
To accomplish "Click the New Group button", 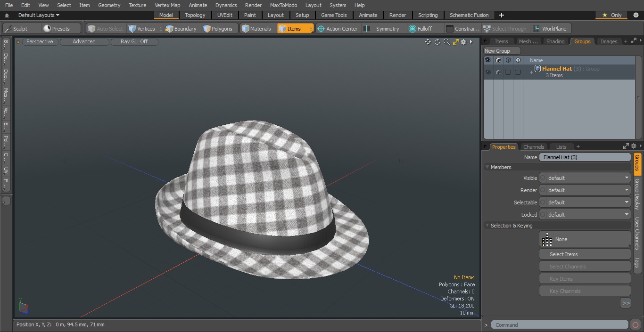I will (502, 51).
